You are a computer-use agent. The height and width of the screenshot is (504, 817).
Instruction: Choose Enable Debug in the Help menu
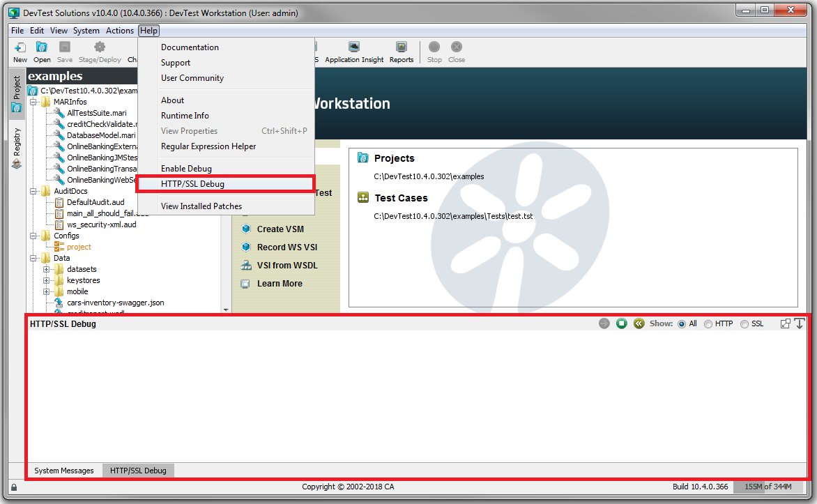(x=226, y=168)
